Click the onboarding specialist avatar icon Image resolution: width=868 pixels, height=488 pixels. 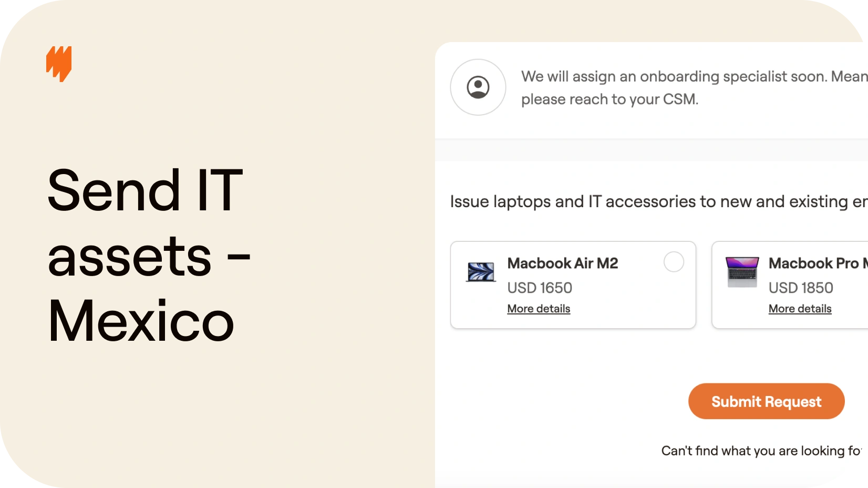coord(478,87)
